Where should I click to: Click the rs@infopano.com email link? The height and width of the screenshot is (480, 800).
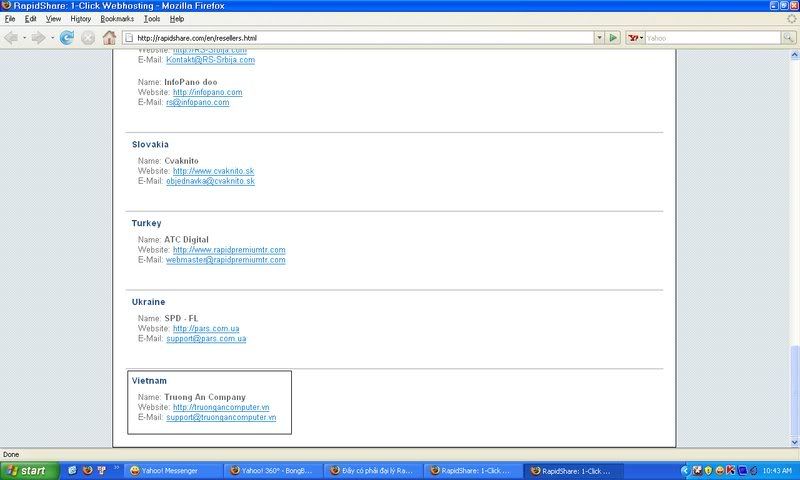pos(197,103)
